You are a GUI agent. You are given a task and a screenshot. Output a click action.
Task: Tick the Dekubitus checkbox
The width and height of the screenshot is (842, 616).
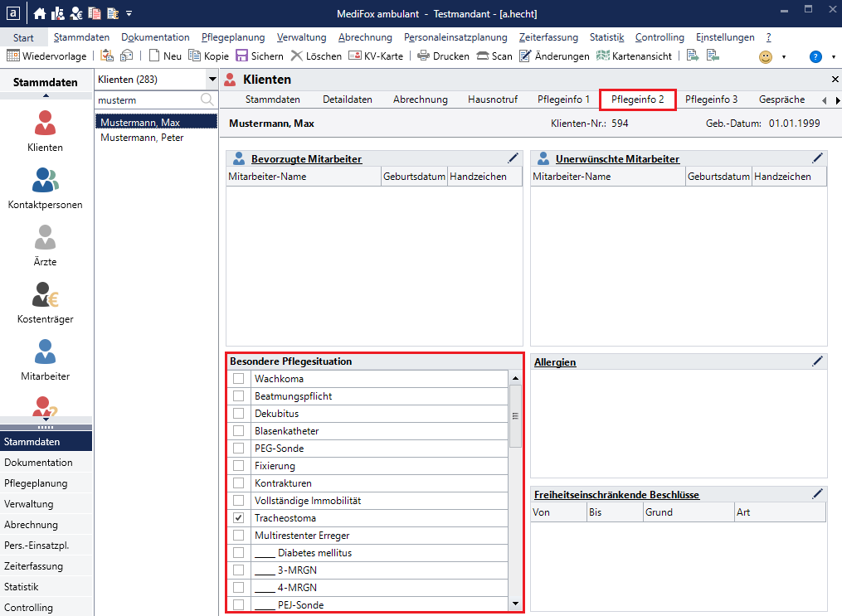click(x=239, y=414)
